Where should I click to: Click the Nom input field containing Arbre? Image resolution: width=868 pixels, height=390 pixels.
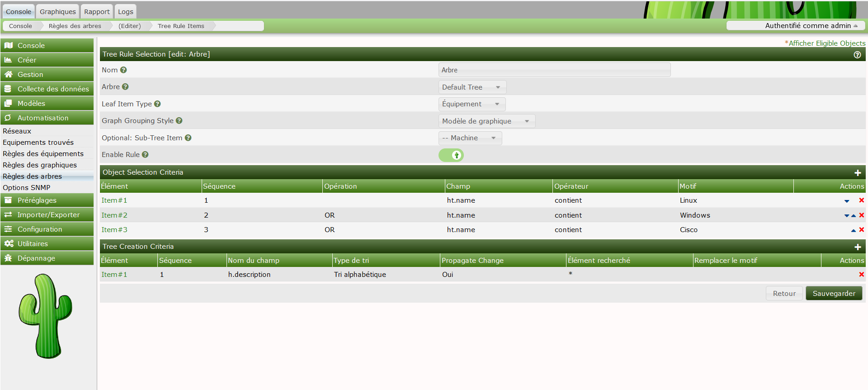(x=554, y=70)
